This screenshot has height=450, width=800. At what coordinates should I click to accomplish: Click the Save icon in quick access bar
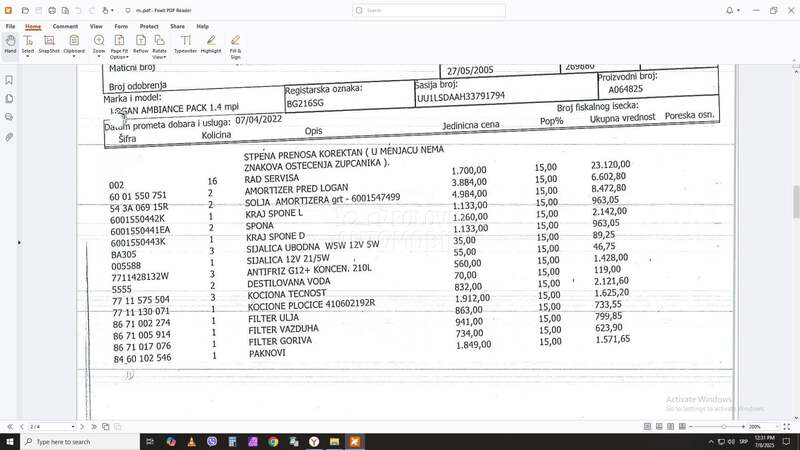coord(38,10)
